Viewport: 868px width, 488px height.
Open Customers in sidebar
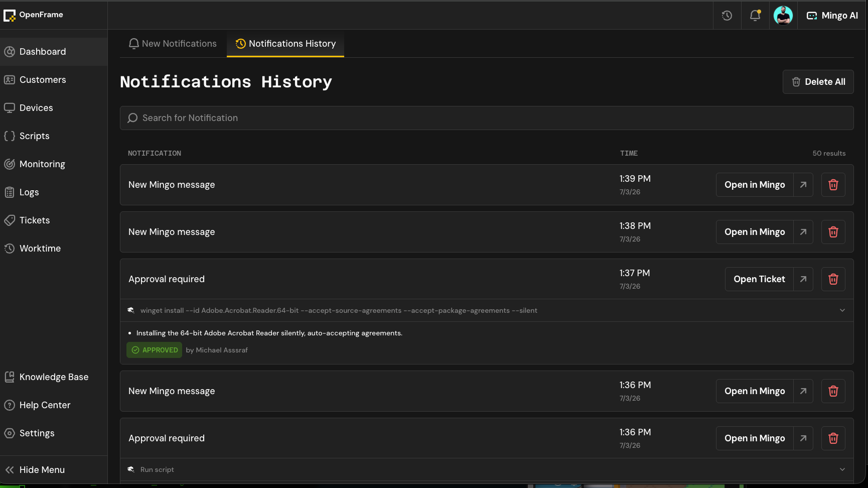pyautogui.click(x=54, y=80)
